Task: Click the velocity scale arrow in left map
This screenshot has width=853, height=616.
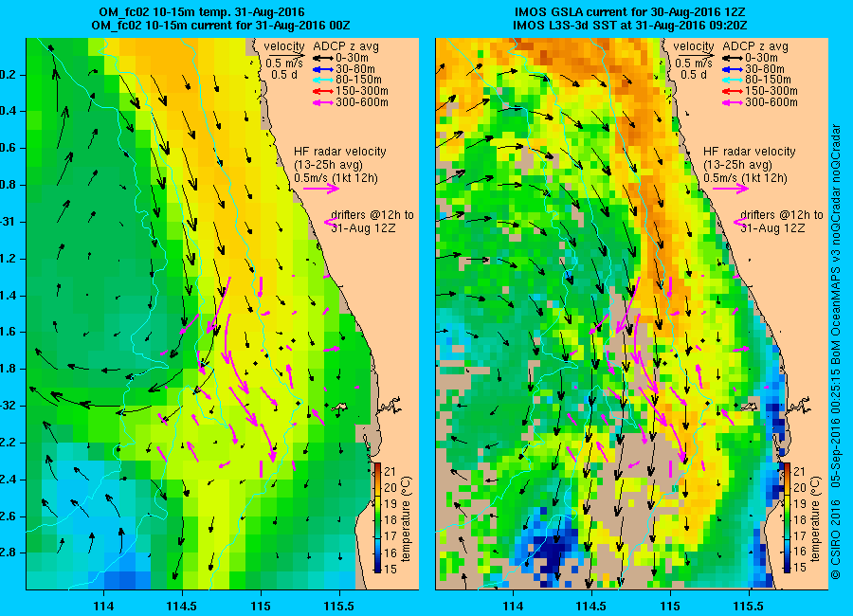Action: click(286, 56)
